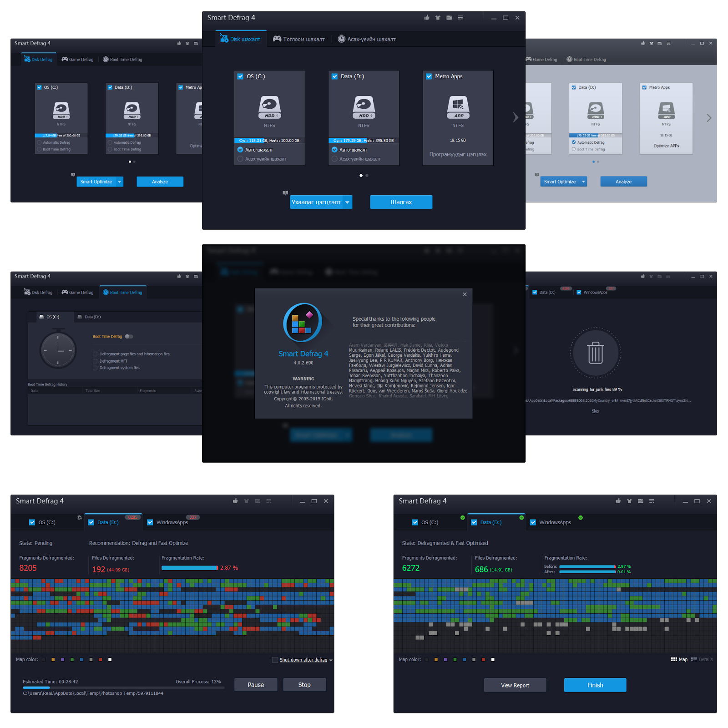Uncheck Data (D:) checkbox in Mongolian-language window
This screenshot has height=728, width=728.
point(334,76)
